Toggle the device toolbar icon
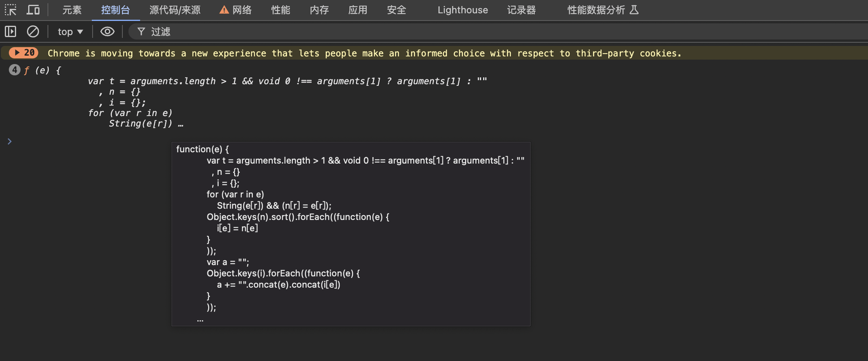Image resolution: width=868 pixels, height=361 pixels. click(x=33, y=10)
